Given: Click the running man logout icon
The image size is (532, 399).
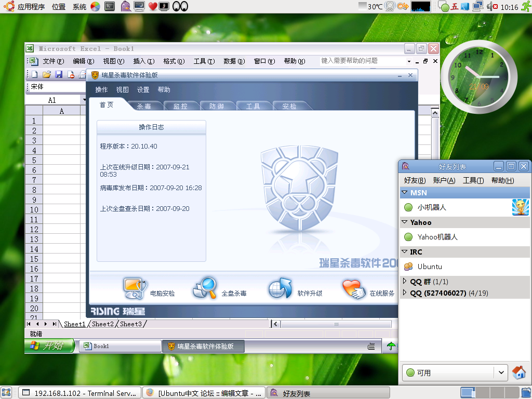Looking at the screenshot, I should tap(525, 6).
